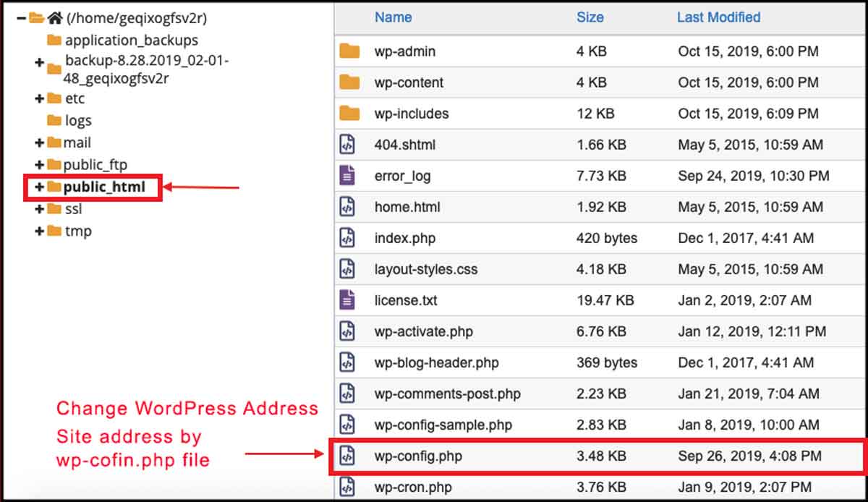Select the license.txt file name
The image size is (868, 502).
(406, 300)
